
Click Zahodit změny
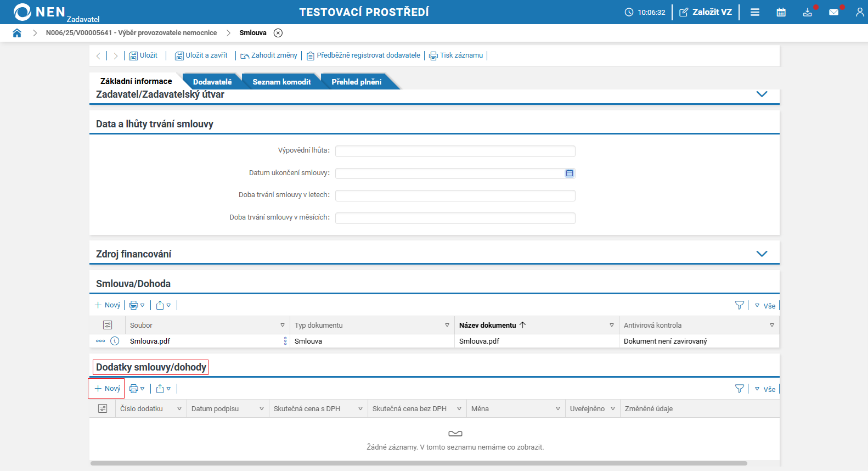tap(269, 55)
